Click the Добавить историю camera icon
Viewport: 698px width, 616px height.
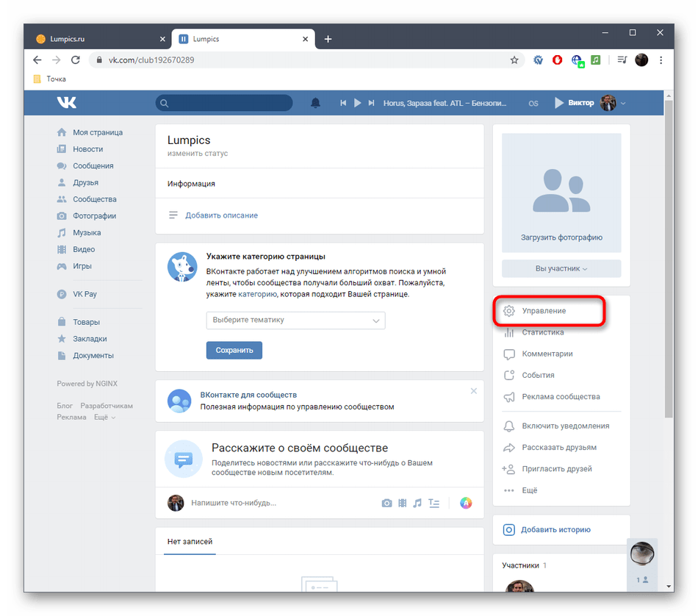click(509, 529)
